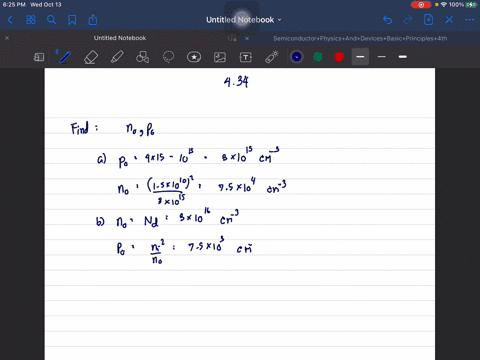Viewport: 480px width, 360px height.
Task: Choose the green pen color
Action: coord(318,57)
